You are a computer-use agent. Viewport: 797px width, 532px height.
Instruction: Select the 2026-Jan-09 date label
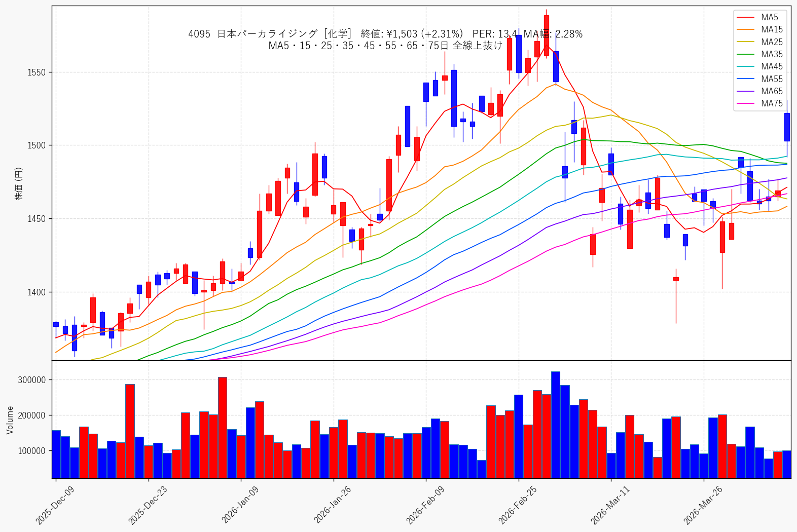[x=240, y=505]
